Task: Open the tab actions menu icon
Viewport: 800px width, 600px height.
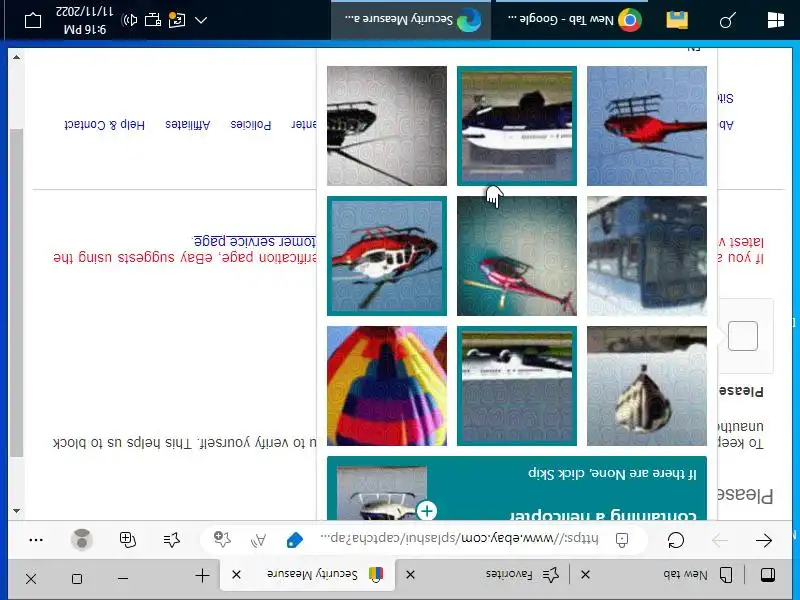Action: (768, 575)
